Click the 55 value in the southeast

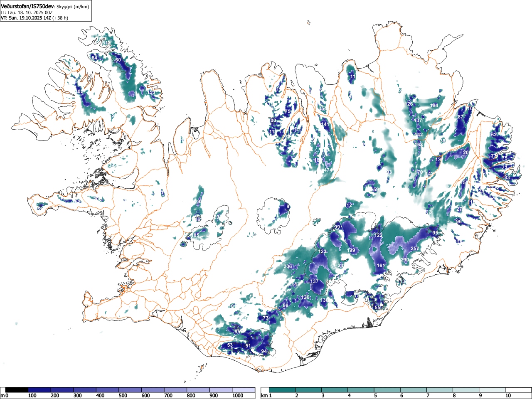coord(377,308)
